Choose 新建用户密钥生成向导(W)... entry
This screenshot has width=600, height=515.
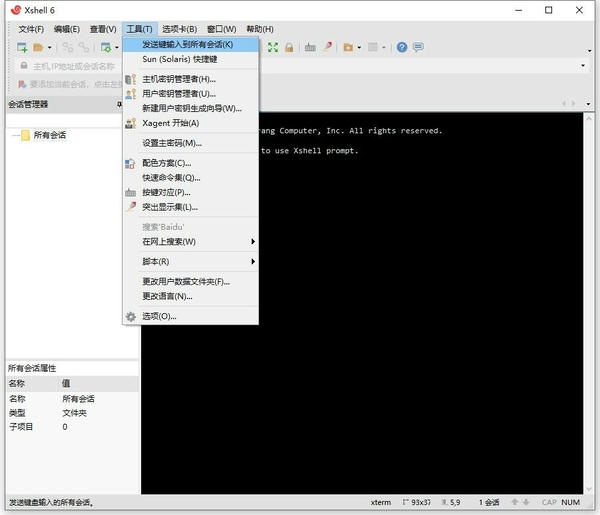[191, 108]
